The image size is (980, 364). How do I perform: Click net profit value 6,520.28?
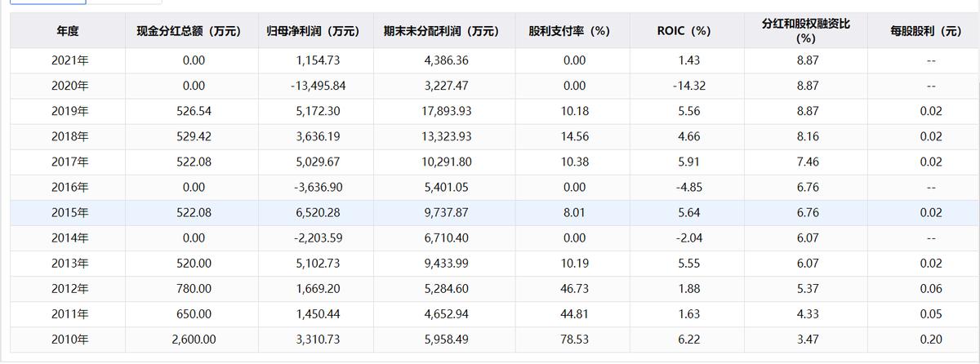[x=319, y=212]
